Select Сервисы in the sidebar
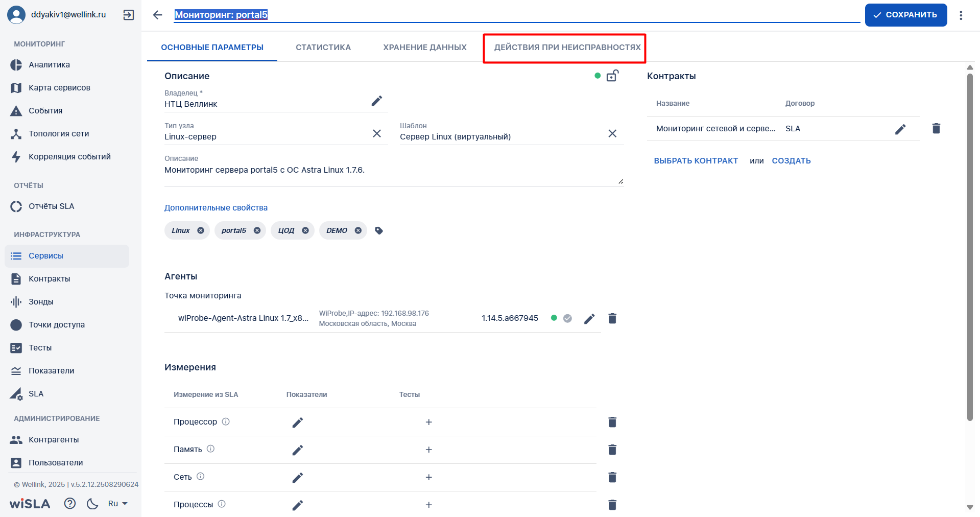 [67, 256]
